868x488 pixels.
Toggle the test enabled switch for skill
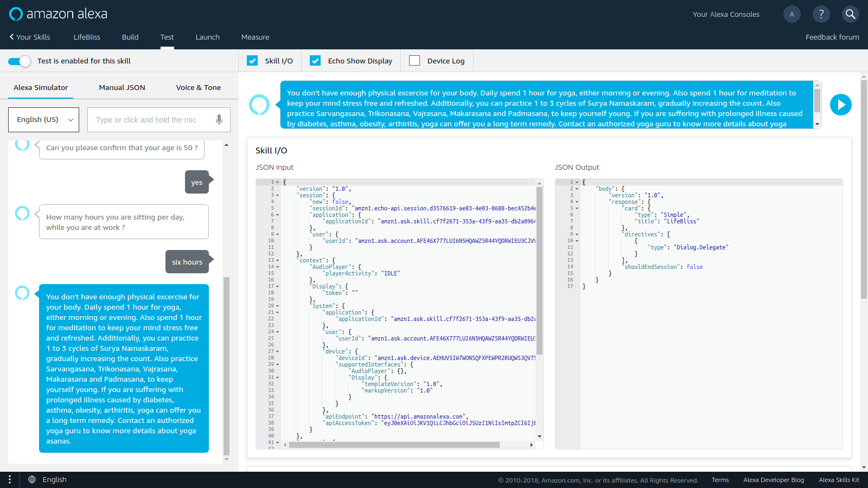(x=20, y=61)
